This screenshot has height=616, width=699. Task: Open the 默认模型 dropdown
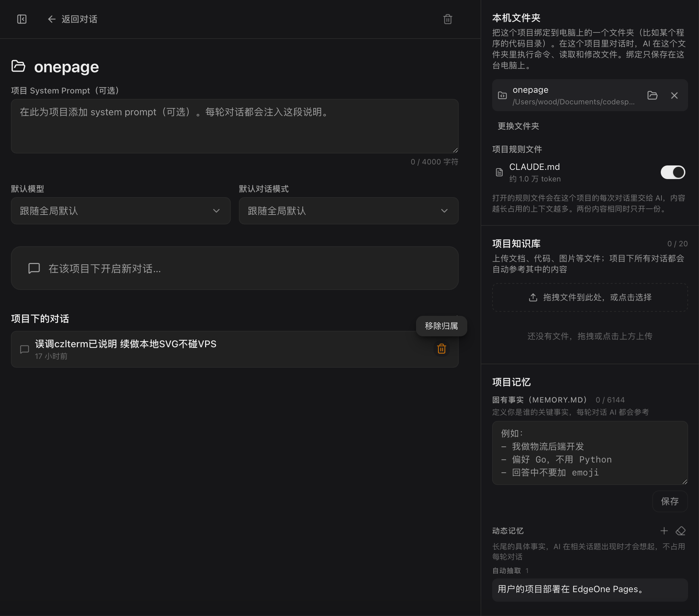pos(121,211)
